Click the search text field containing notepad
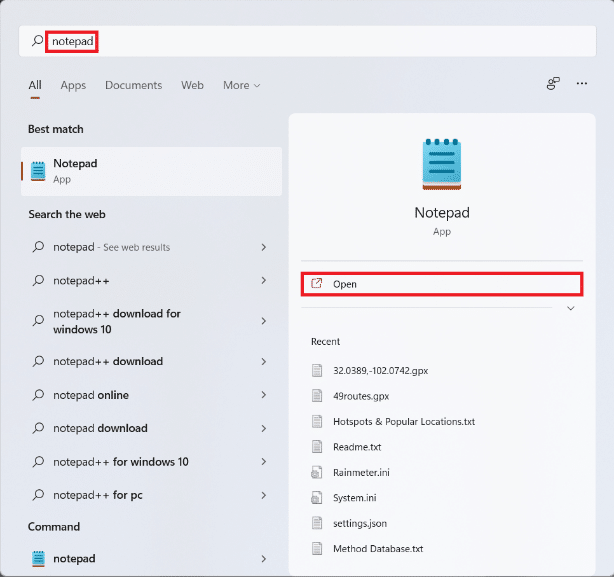 click(300, 41)
